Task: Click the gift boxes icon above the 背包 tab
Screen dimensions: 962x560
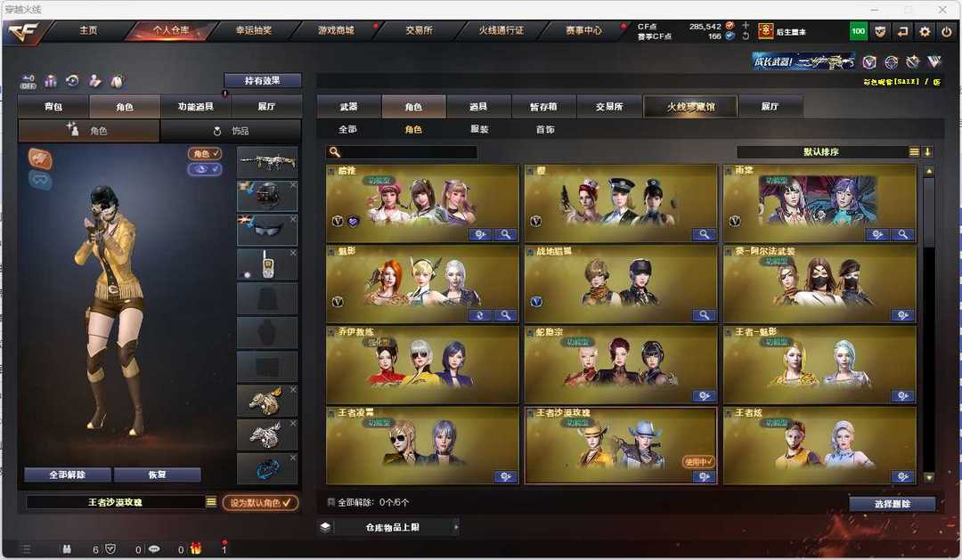Action: click(x=50, y=81)
